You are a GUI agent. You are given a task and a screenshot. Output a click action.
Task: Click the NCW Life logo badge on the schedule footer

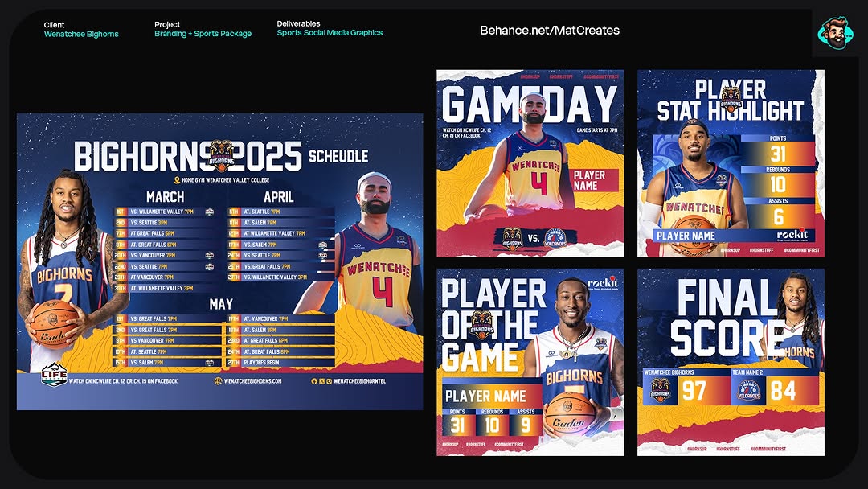[54, 375]
